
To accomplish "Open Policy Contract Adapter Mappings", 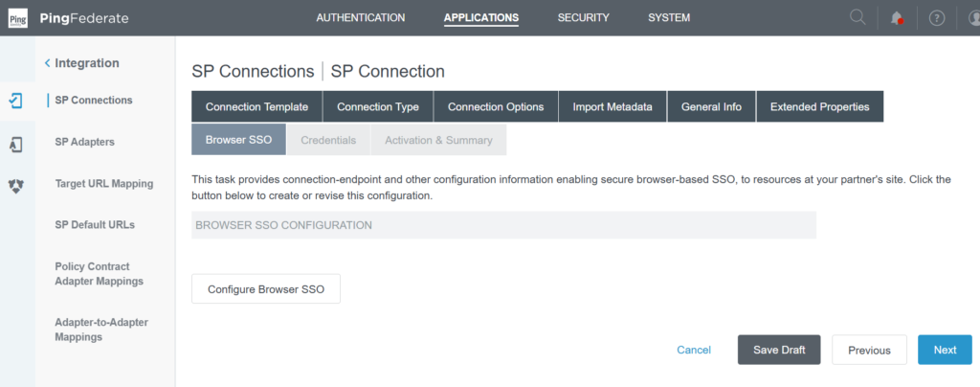I will pos(100,274).
